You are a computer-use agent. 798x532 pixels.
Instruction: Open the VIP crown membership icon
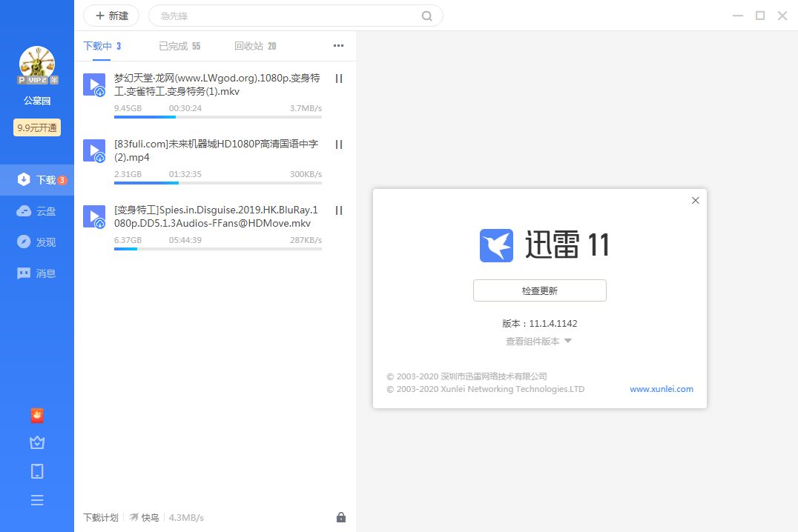point(37,442)
